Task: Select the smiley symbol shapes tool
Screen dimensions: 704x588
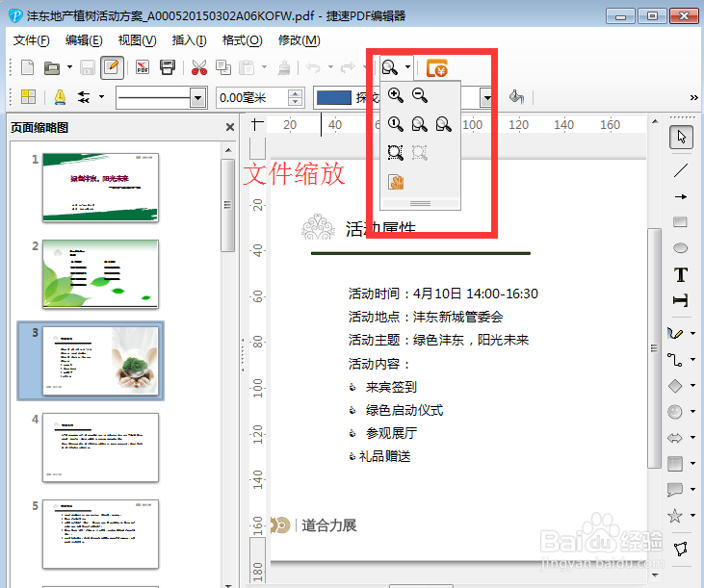Action: 675,411
